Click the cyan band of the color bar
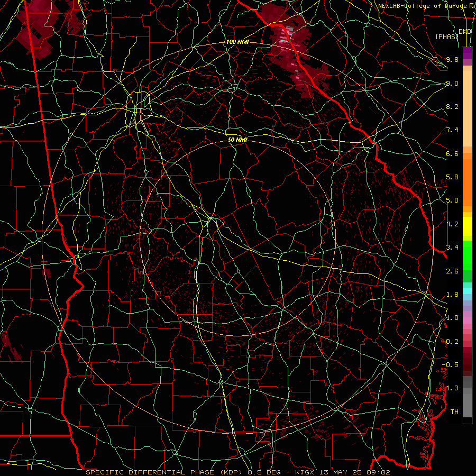The height and width of the screenshot is (476, 476). click(x=467, y=291)
